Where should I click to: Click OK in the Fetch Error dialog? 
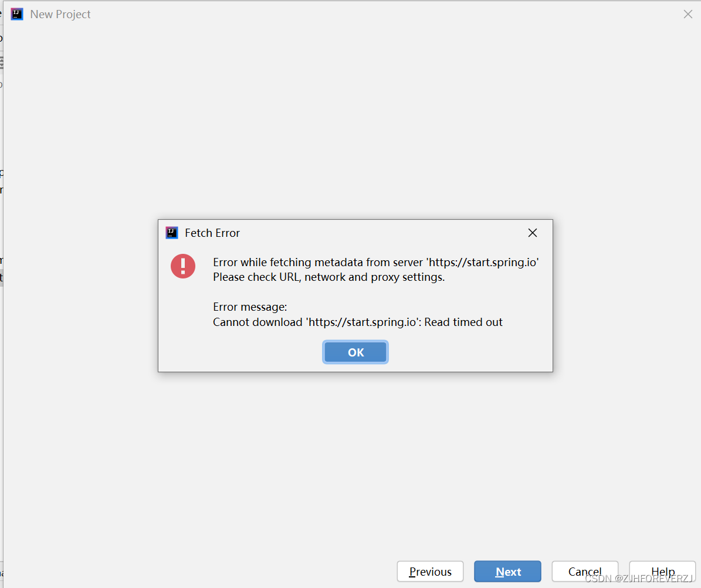pos(355,352)
